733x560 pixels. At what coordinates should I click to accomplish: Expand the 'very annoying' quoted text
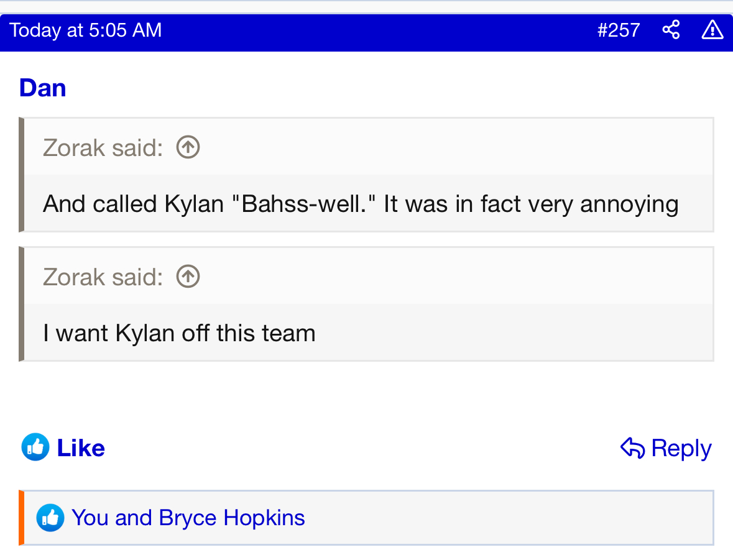pos(369,203)
